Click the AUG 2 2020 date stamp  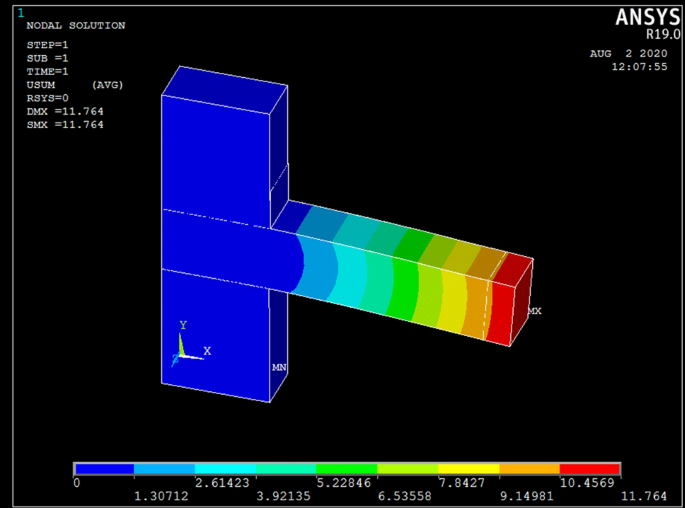coord(628,53)
